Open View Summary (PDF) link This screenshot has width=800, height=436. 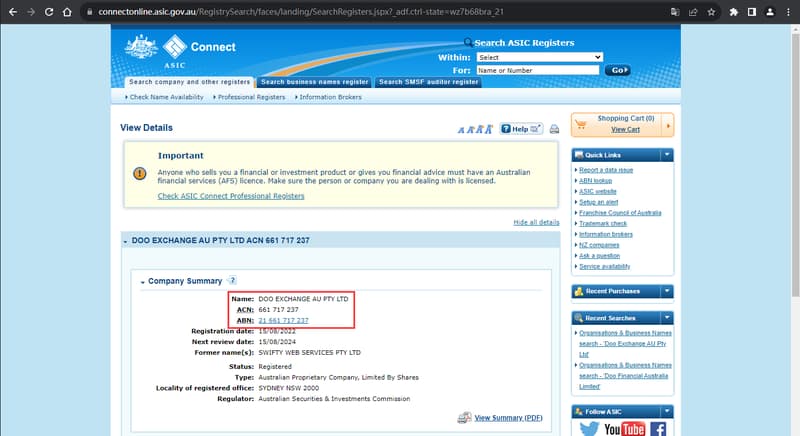[x=508, y=417]
